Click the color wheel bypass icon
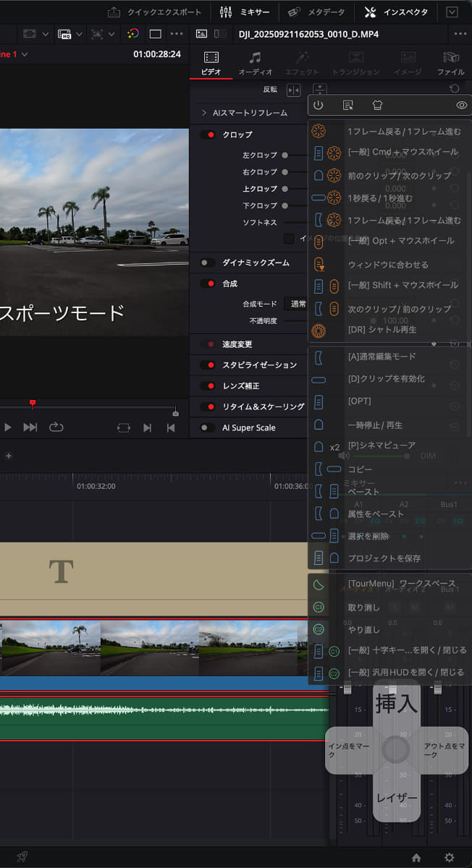472x868 pixels. (132, 34)
